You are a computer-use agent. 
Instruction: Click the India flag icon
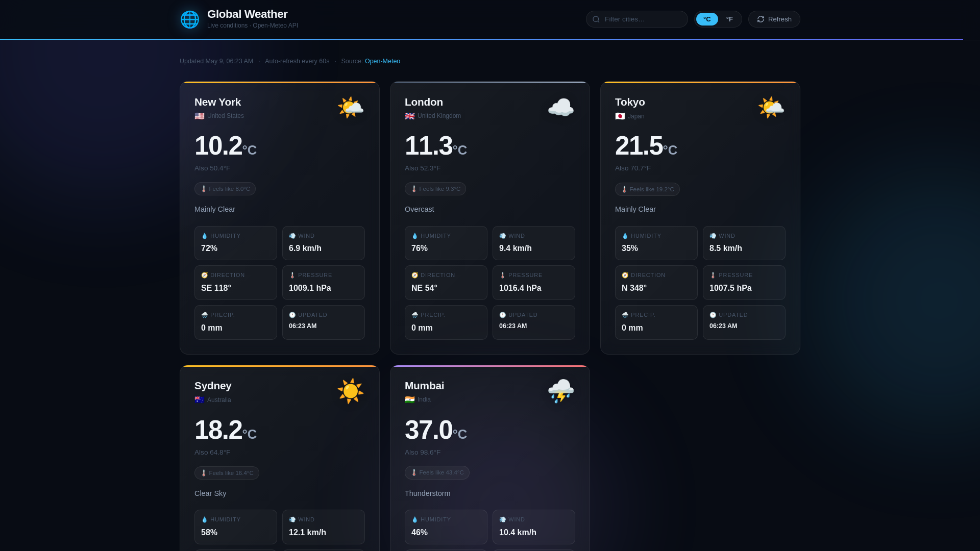click(410, 400)
